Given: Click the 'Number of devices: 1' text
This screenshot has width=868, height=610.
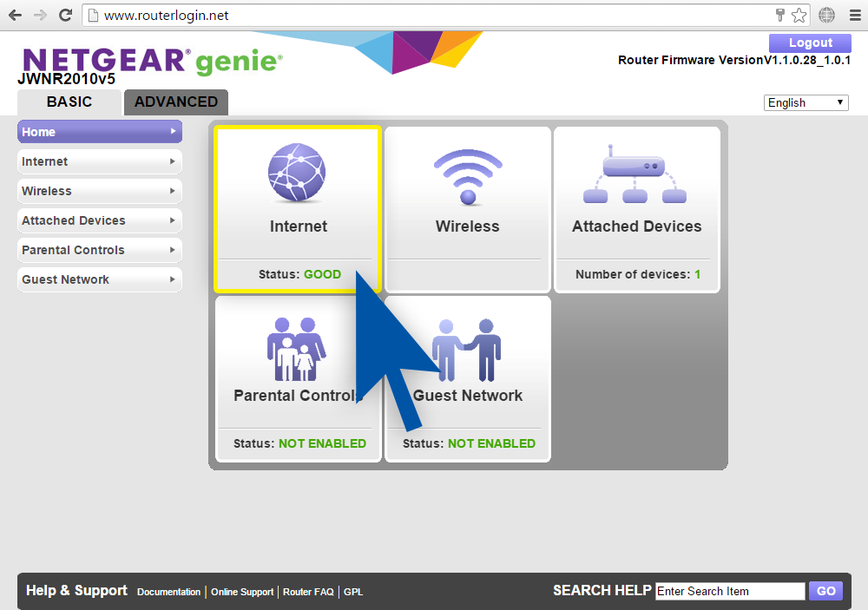Looking at the screenshot, I should click(x=638, y=274).
